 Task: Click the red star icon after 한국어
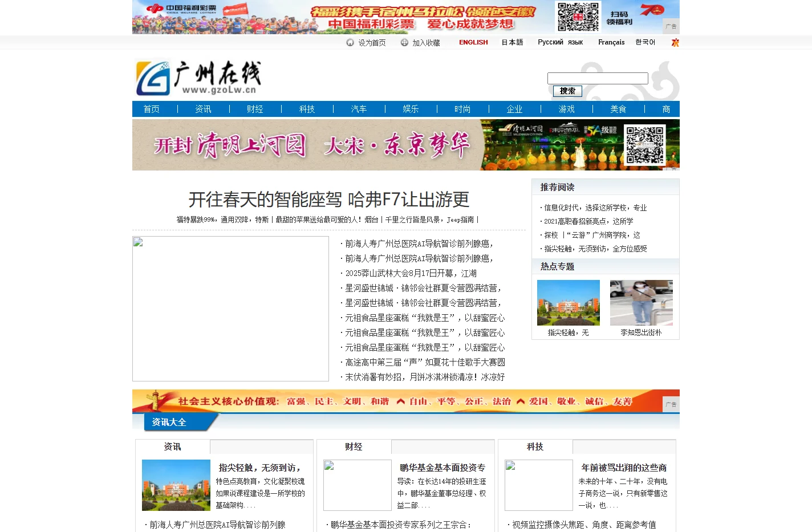[675, 43]
